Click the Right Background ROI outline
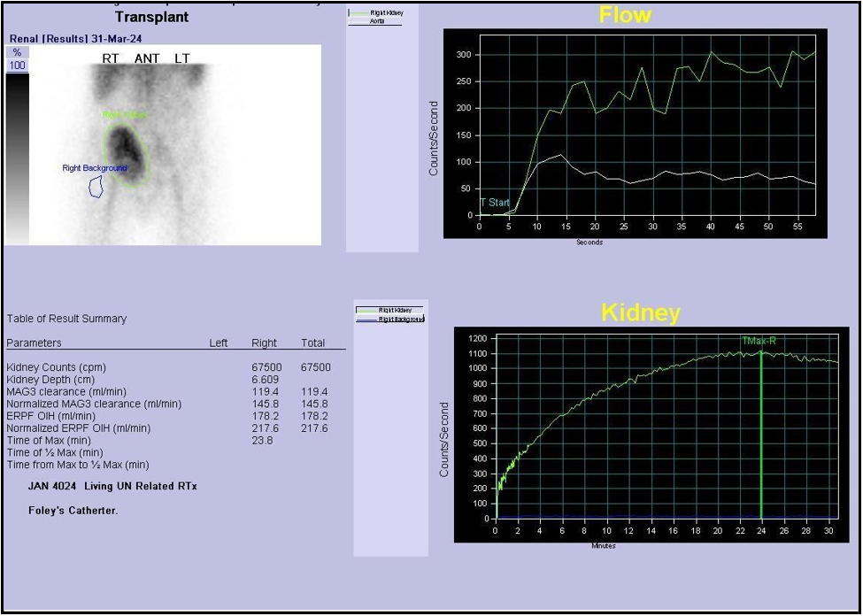This screenshot has height=616, width=863. [x=97, y=187]
